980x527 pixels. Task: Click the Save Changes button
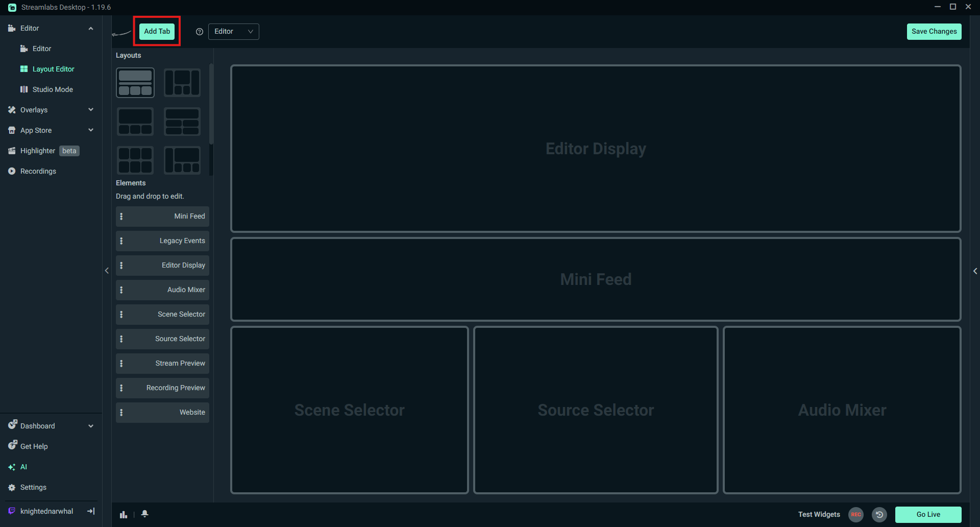point(934,31)
